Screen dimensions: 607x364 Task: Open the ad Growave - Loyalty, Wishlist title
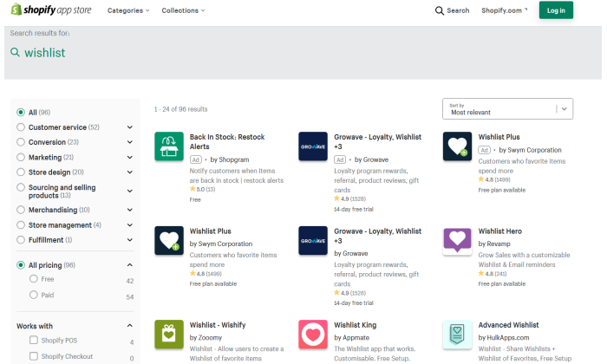(377, 141)
